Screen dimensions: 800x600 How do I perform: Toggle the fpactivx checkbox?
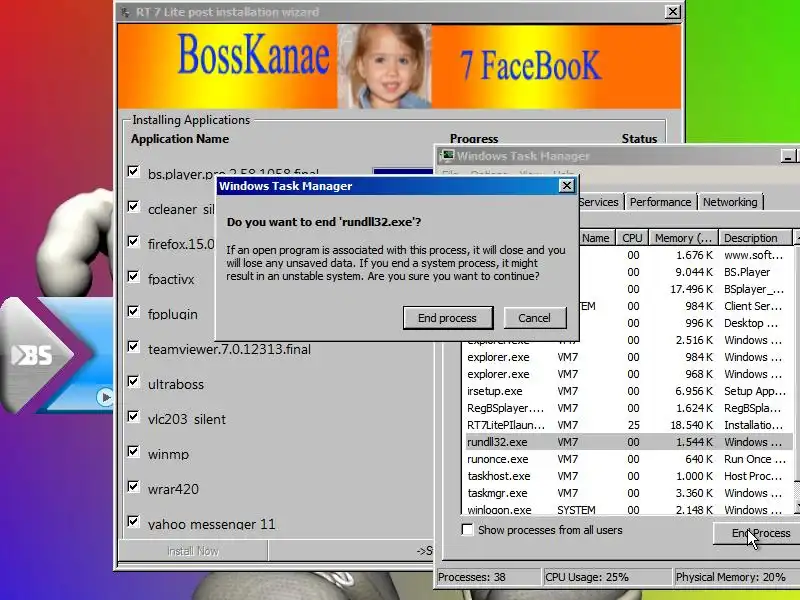pyautogui.click(x=134, y=277)
